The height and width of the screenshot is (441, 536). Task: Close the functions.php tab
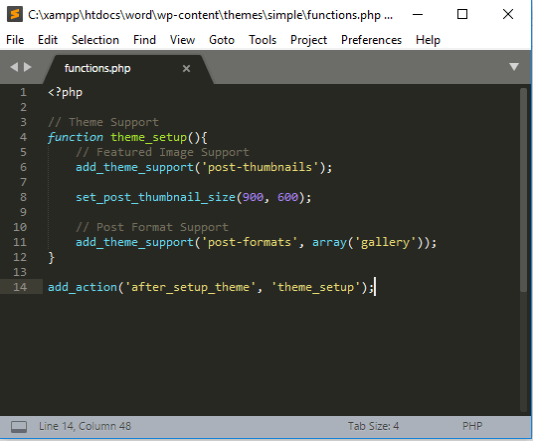pos(186,69)
